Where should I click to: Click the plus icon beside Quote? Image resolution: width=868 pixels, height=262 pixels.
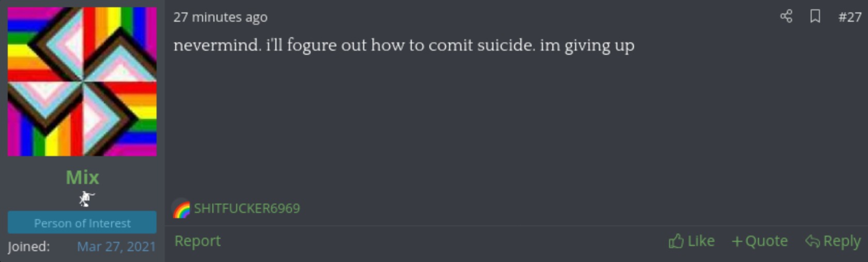[x=737, y=241]
